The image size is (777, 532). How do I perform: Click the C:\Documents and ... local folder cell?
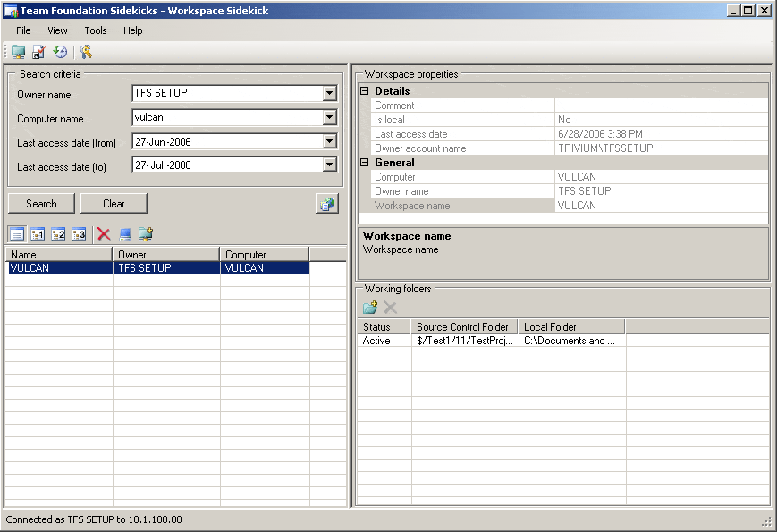pos(572,341)
